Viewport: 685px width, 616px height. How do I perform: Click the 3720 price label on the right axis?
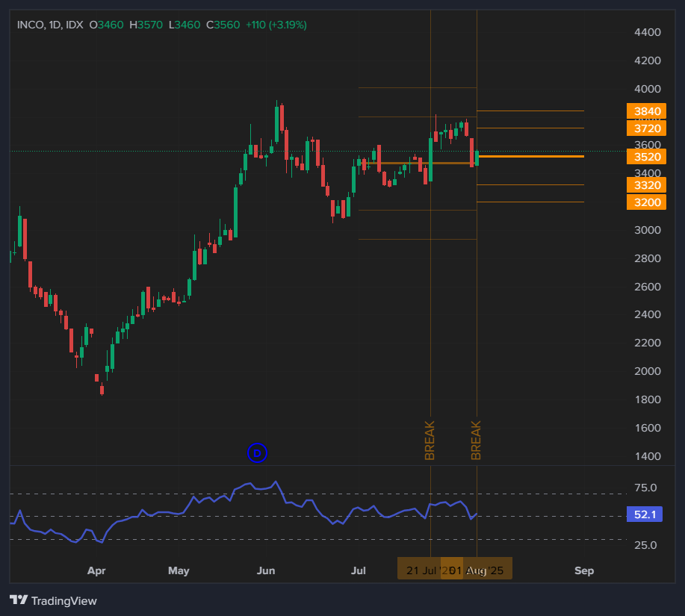[645, 128]
